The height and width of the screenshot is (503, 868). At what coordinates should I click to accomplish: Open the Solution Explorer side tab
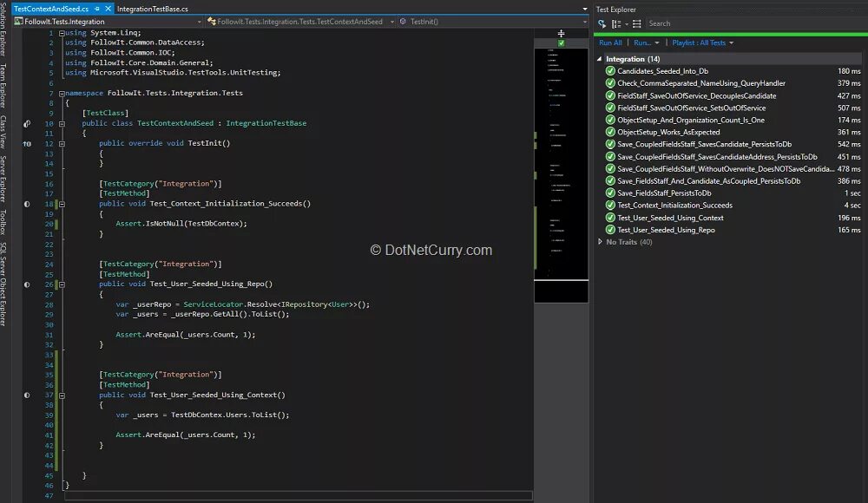tap(3, 29)
